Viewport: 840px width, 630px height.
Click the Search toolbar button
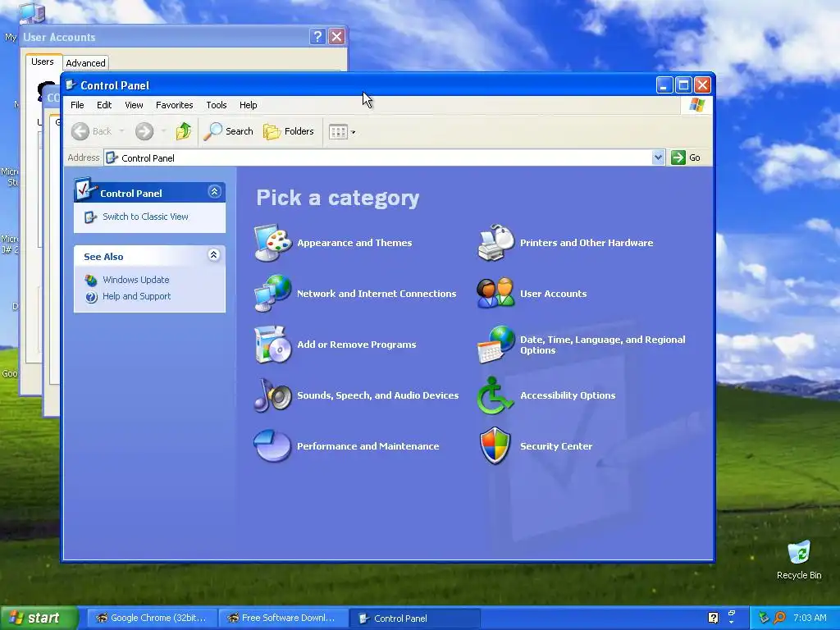coord(229,131)
